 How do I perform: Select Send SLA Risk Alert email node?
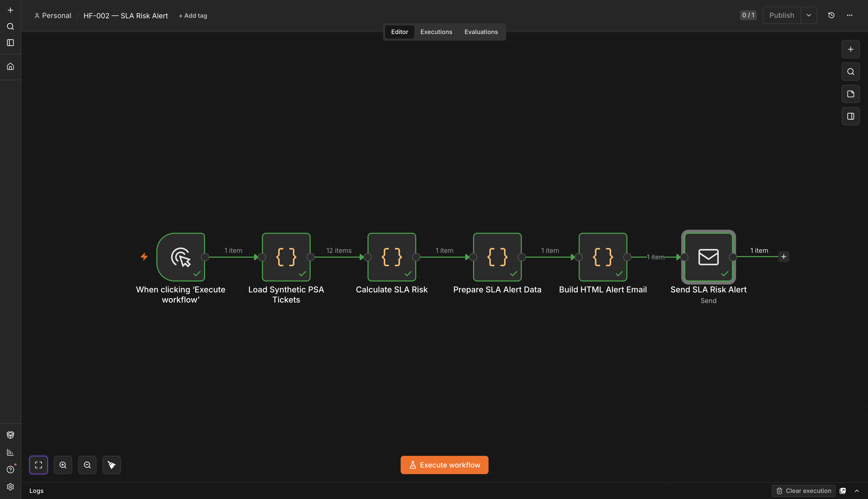tap(708, 257)
